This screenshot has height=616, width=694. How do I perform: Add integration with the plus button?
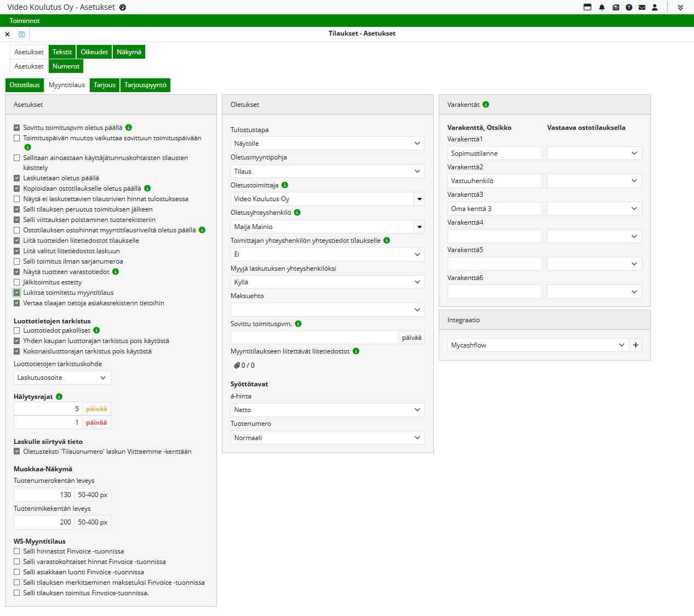(635, 345)
